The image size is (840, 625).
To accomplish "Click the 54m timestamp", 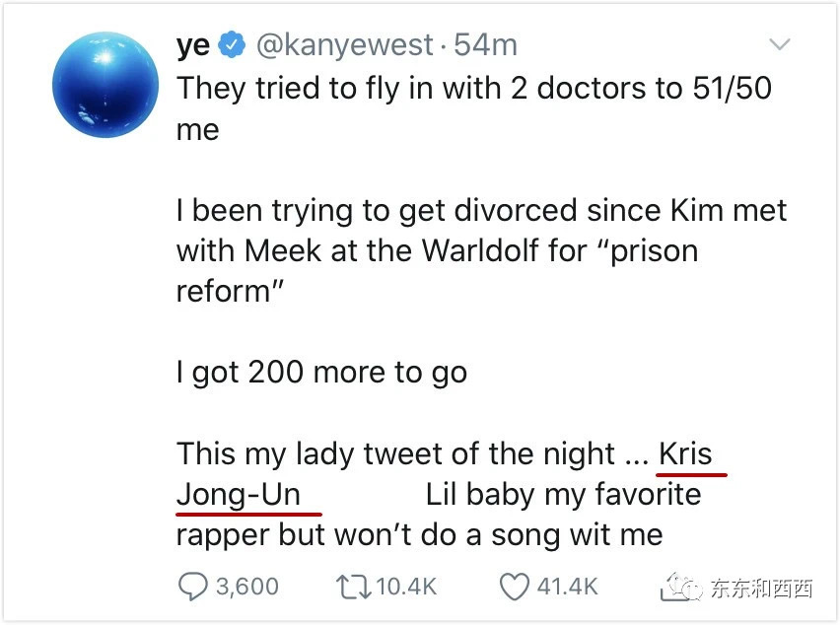I will 485,45.
